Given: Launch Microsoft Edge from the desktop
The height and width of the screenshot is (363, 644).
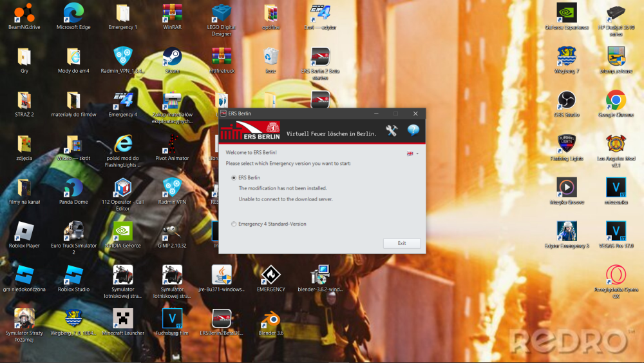Looking at the screenshot, I should tap(73, 17).
